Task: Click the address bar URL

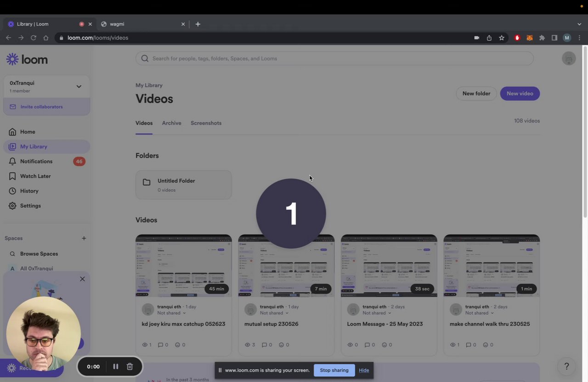Action: pos(98,38)
